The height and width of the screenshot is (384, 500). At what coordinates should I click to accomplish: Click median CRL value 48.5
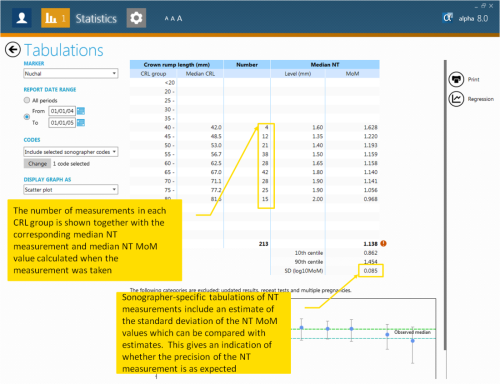click(216, 136)
